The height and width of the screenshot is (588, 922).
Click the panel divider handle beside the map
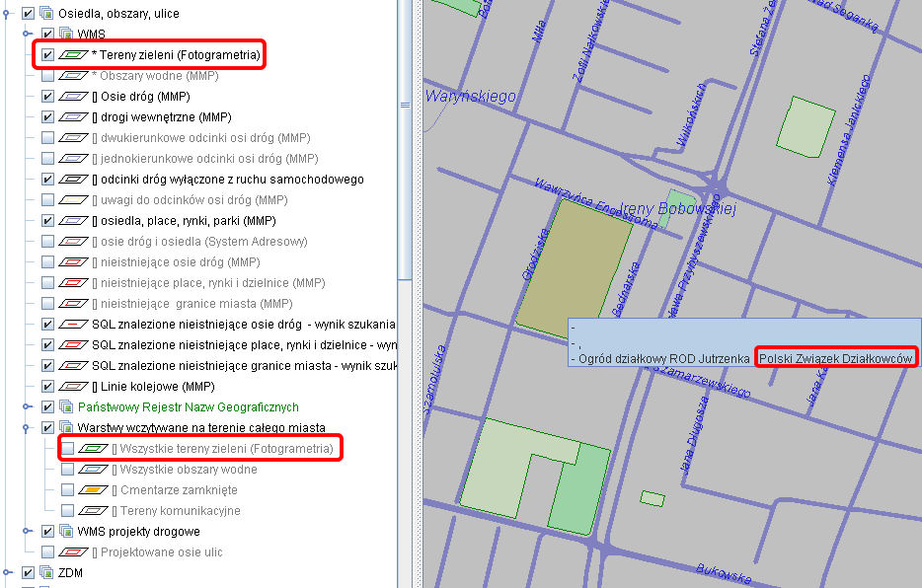405,105
